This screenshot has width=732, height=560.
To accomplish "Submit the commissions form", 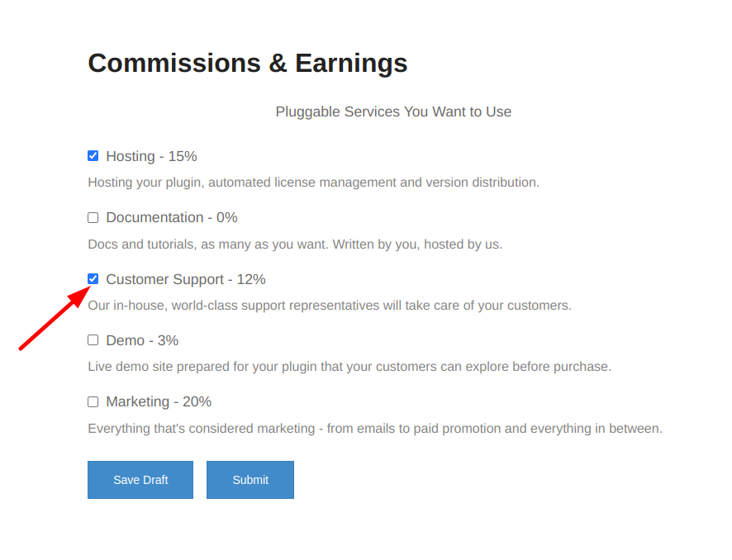I will 250,480.
